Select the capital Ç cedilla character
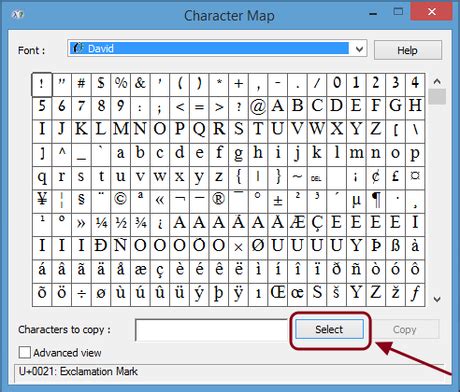The height and width of the screenshot is (392, 460). click(x=317, y=225)
